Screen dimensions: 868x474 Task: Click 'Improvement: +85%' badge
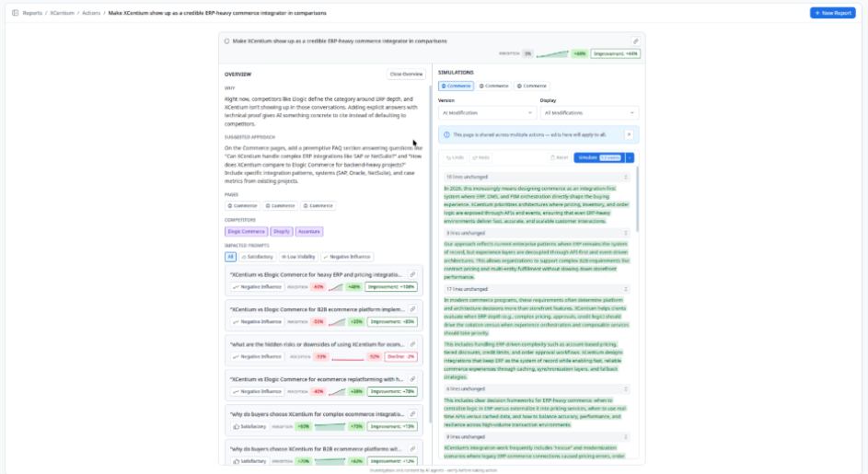[392, 322]
